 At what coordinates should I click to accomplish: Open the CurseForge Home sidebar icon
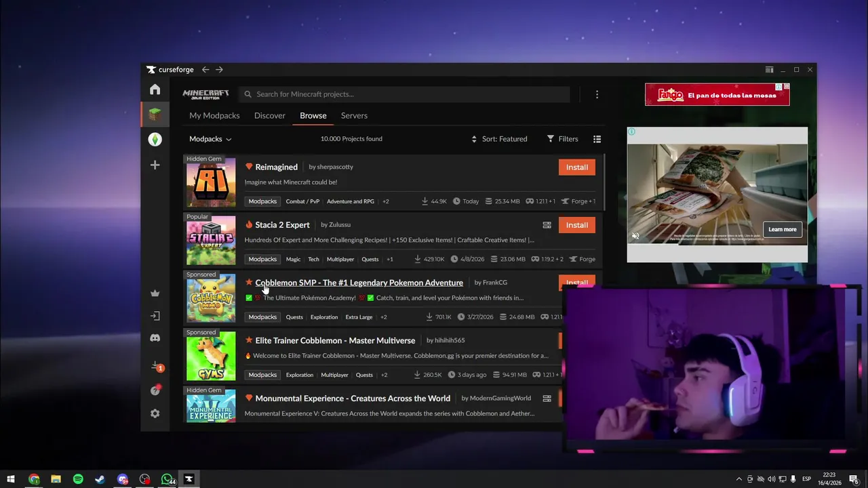point(155,89)
